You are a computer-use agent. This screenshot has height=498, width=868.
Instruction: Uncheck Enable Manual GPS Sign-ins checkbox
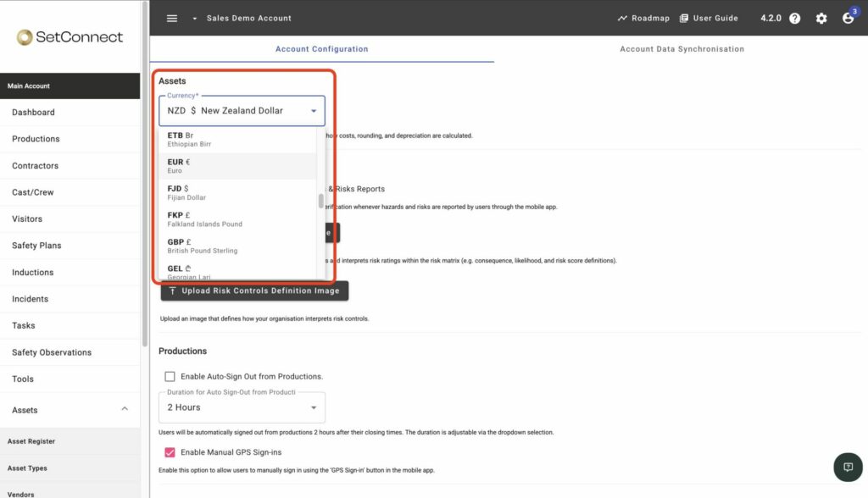tap(170, 452)
